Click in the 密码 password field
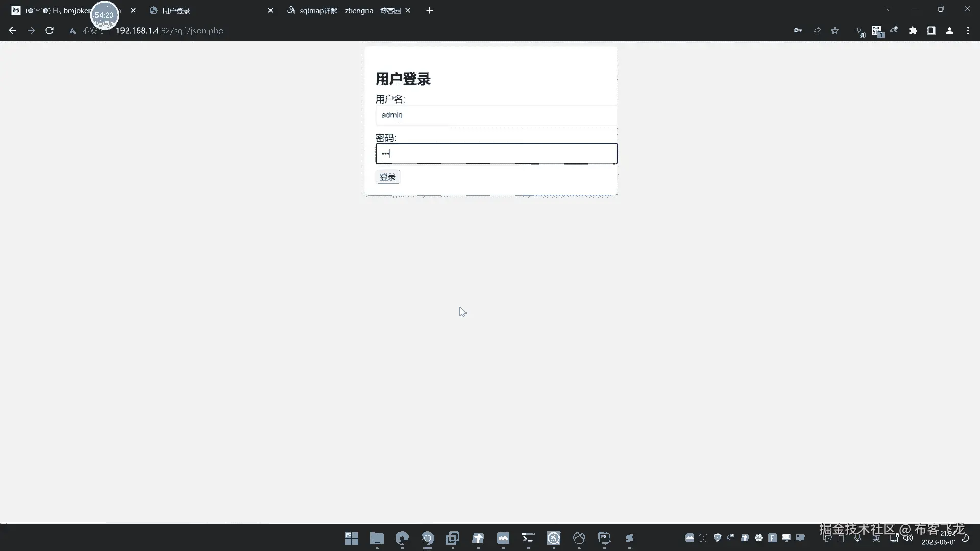The image size is (980, 551). [496, 154]
